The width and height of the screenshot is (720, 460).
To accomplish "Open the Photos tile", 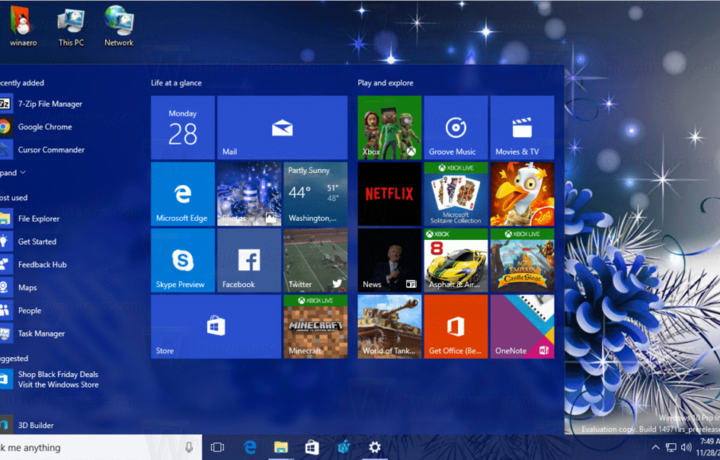I will tap(249, 194).
